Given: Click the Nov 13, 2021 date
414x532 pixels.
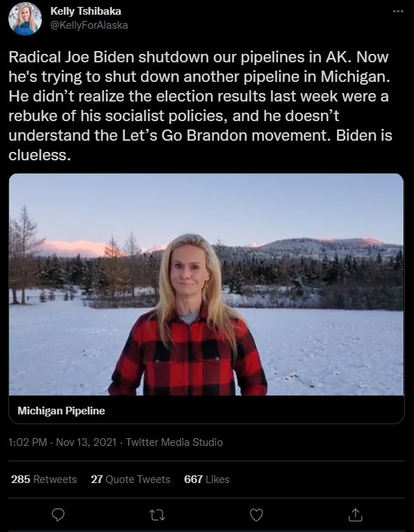Looking at the screenshot, I should point(86,442).
